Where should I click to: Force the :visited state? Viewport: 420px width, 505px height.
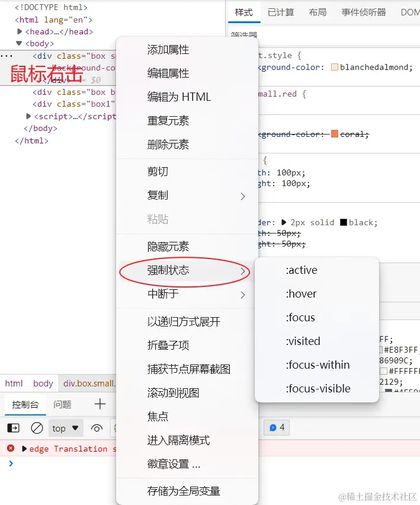(x=303, y=341)
